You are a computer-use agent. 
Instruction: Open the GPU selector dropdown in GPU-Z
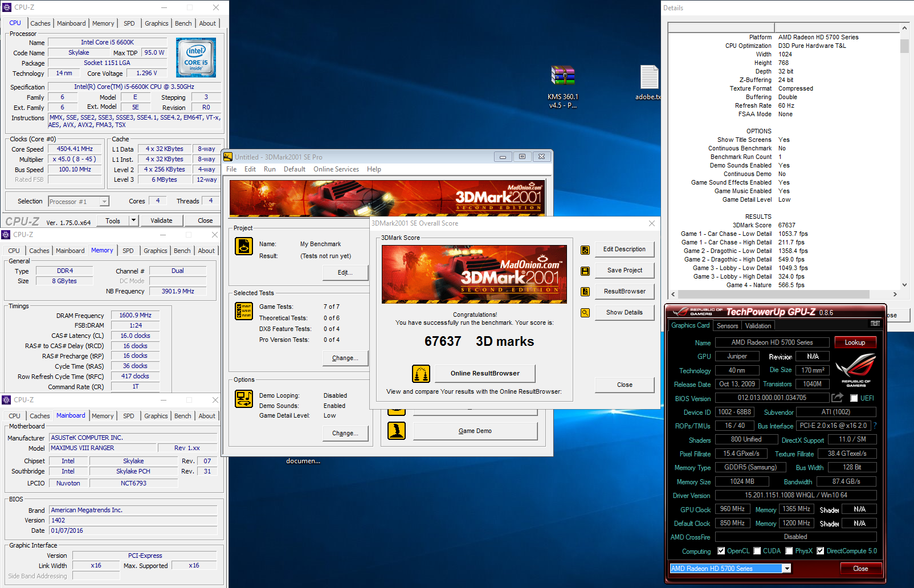pos(787,569)
